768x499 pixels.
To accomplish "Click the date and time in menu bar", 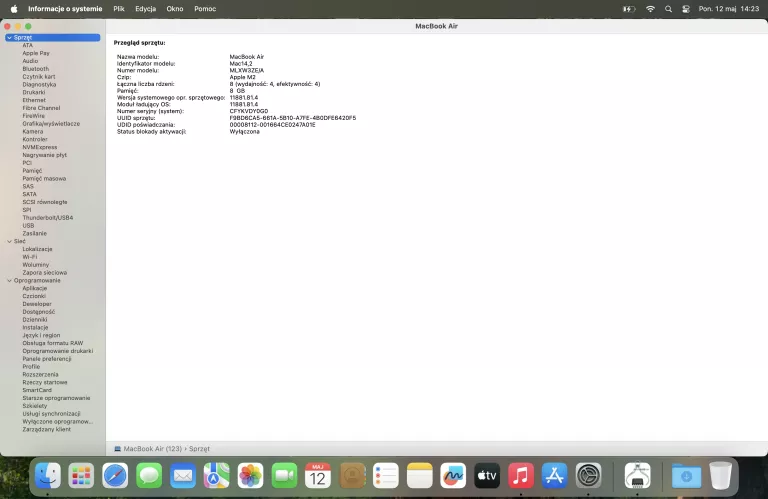I will click(729, 9).
